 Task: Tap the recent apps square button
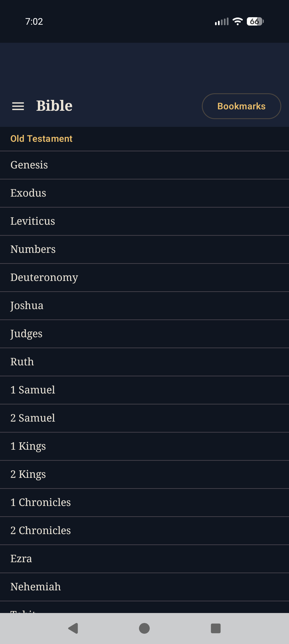[216, 628]
